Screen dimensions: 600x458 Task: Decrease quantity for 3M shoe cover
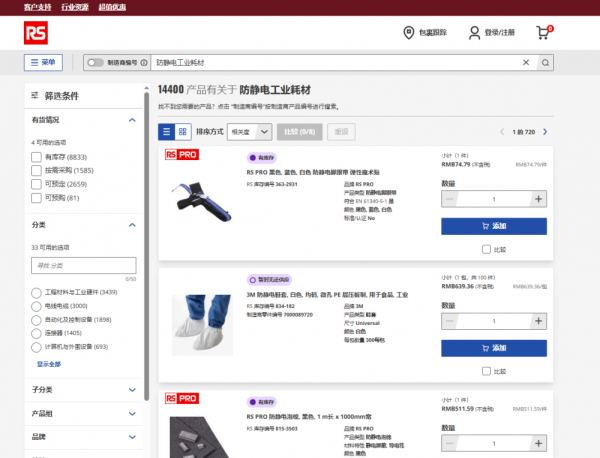[450, 321]
